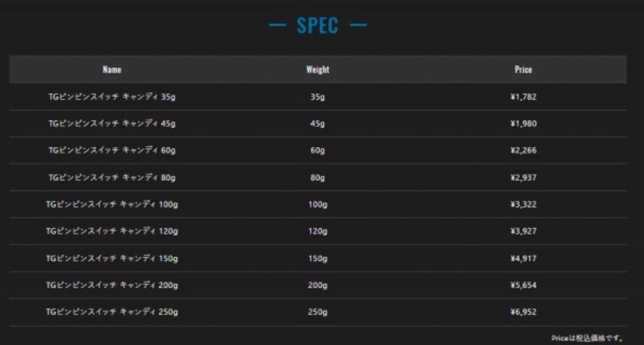644x345 pixels.
Task: Click the Name column header
Action: [112, 70]
